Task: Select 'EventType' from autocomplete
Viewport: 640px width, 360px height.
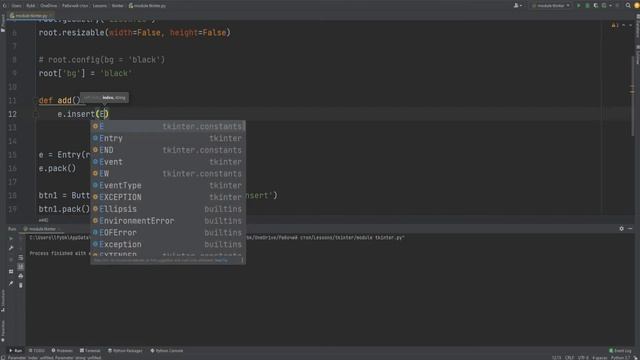Action: (x=168, y=186)
